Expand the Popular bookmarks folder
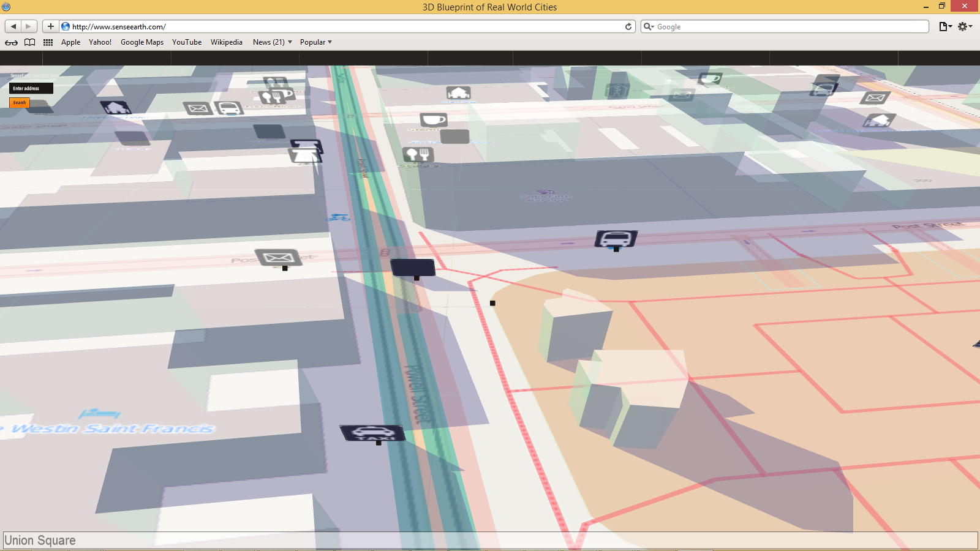 pos(315,42)
